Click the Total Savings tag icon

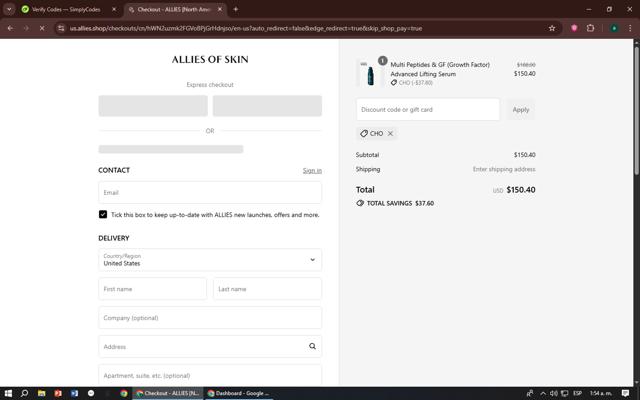click(360, 203)
